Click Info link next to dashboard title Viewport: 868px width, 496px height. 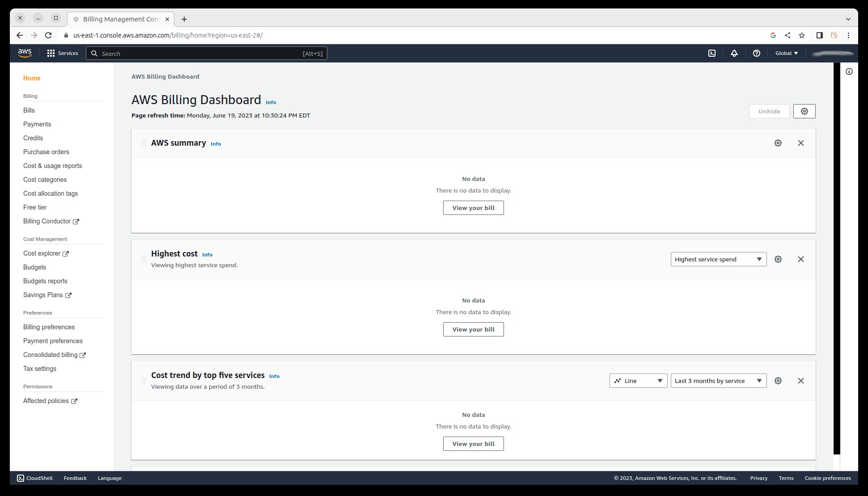click(271, 102)
